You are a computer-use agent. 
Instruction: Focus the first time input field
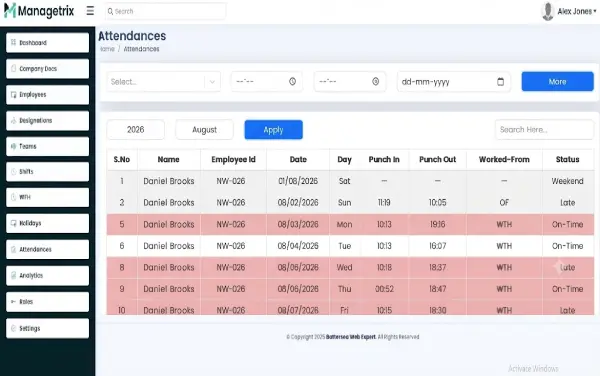coord(267,81)
